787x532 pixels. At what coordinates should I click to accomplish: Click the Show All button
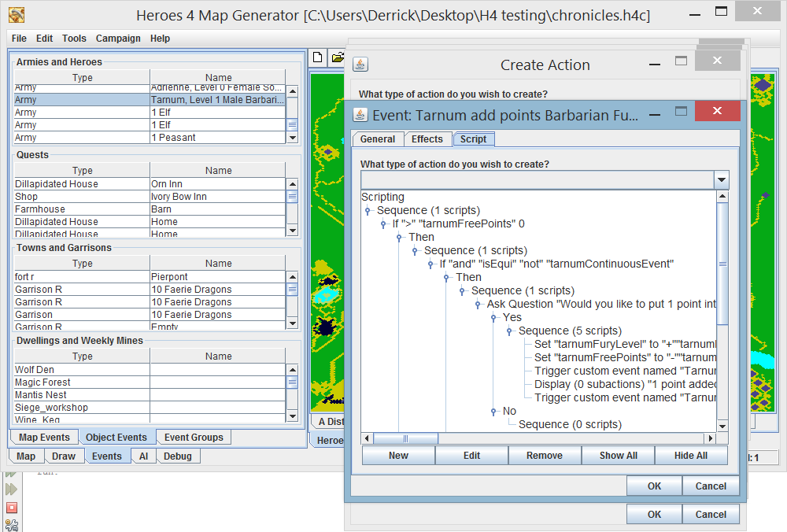click(x=619, y=455)
